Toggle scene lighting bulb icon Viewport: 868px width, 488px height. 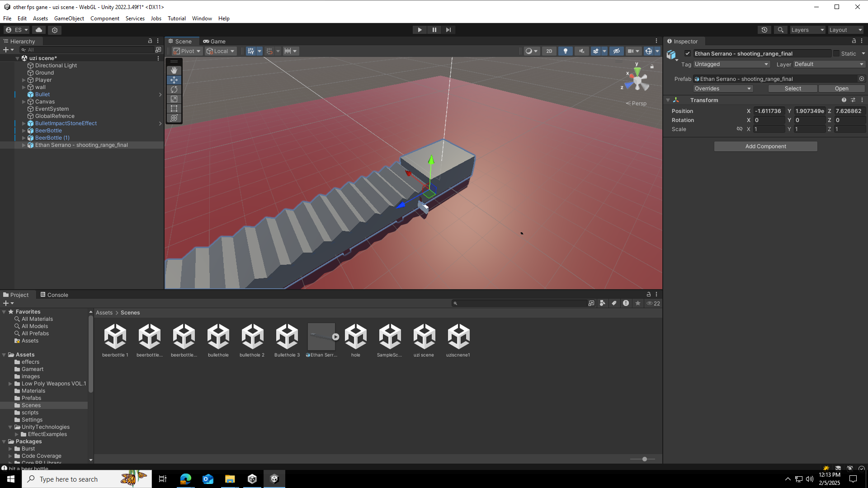565,51
